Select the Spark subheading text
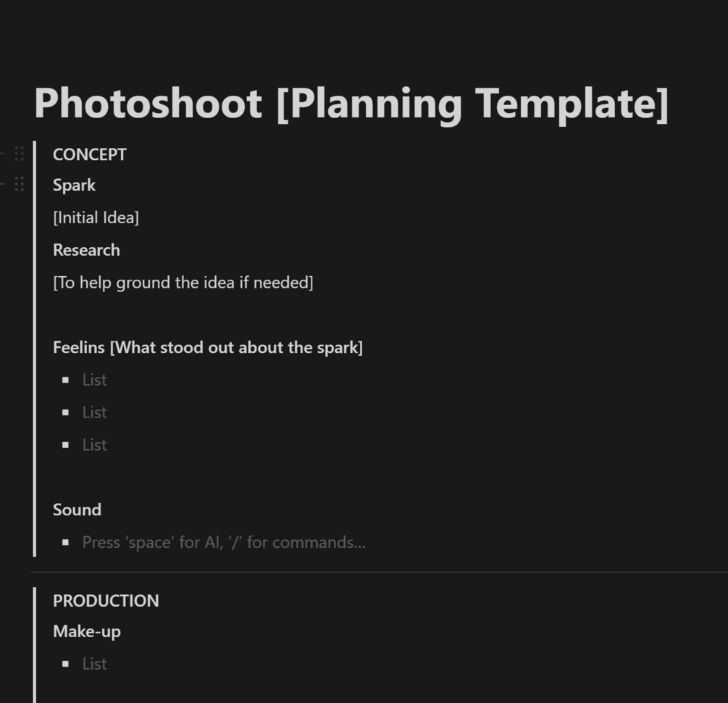Screen dimensions: 728x703 74,186
